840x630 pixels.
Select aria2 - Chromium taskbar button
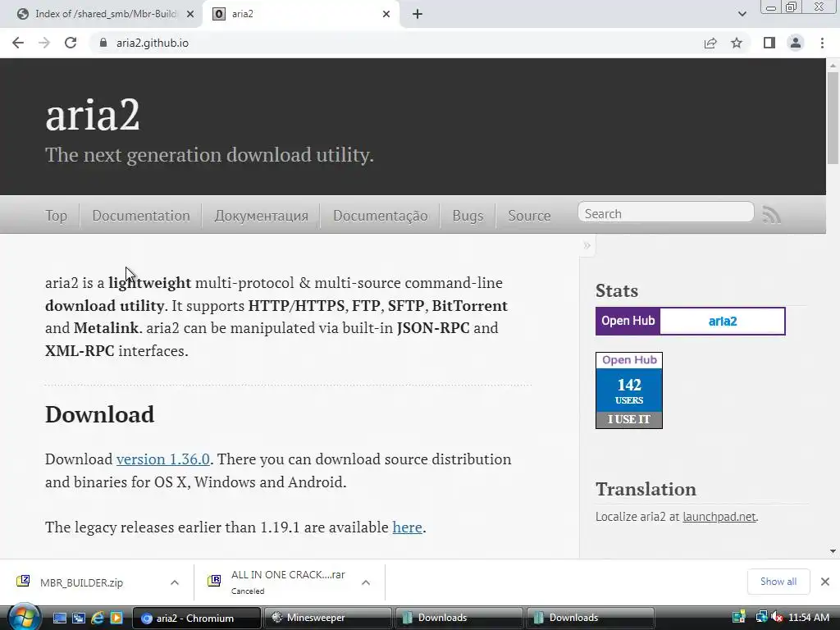196,619
